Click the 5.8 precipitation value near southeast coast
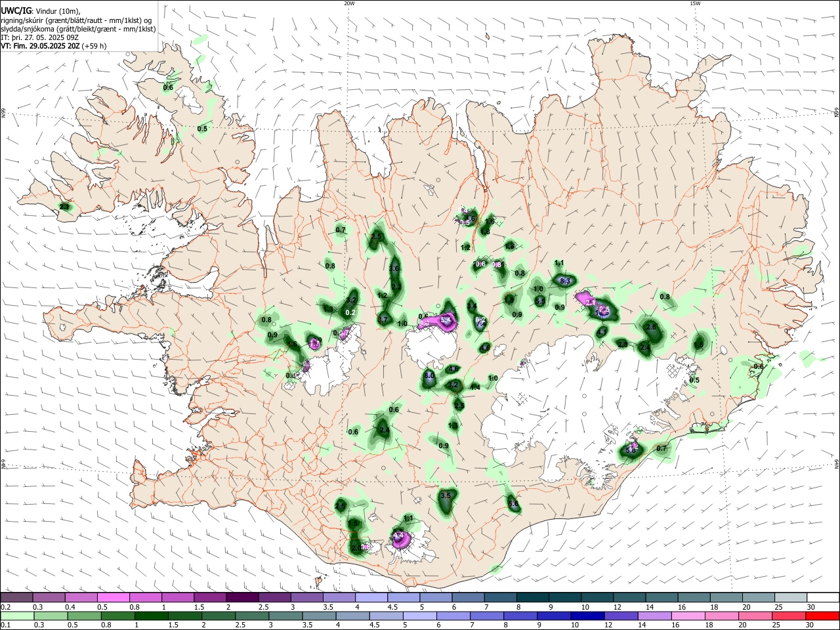Screen dimensions: 840x630 pos(631,450)
